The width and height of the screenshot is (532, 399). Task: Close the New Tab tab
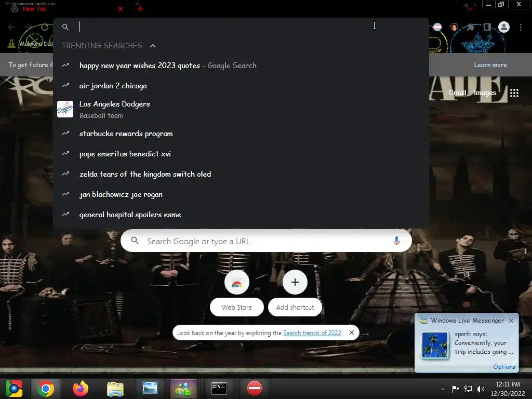tap(121, 9)
